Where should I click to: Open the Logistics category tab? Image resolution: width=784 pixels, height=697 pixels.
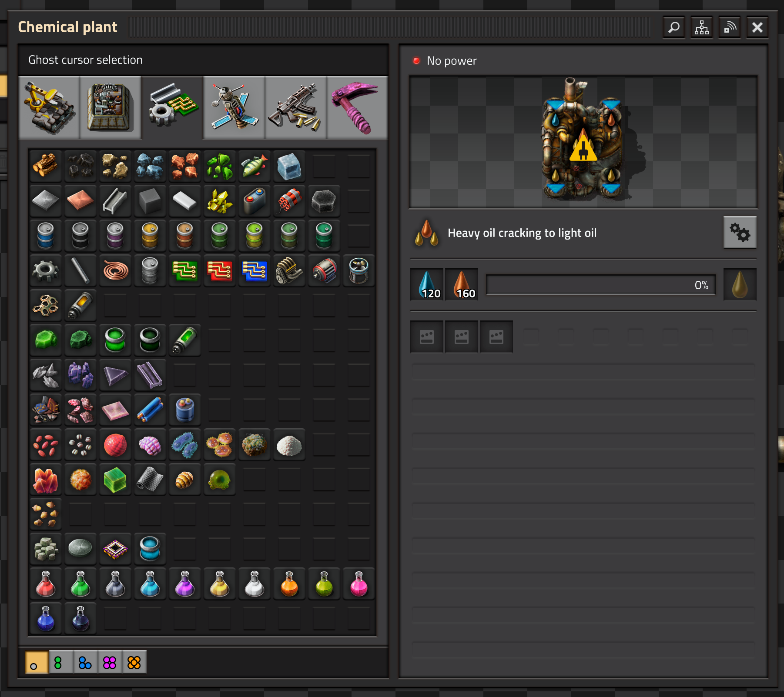click(49, 107)
